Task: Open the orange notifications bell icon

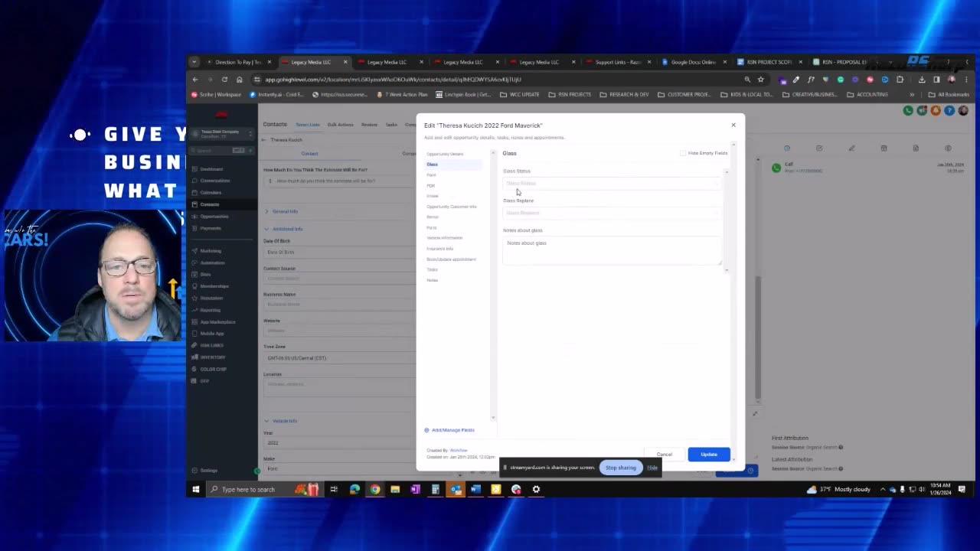Action: pos(936,110)
